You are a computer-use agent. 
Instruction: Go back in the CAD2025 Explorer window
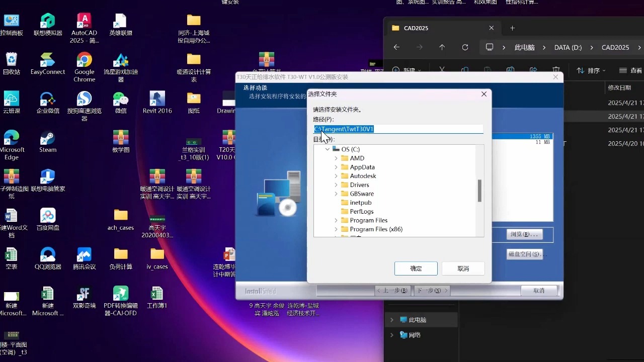tap(396, 47)
